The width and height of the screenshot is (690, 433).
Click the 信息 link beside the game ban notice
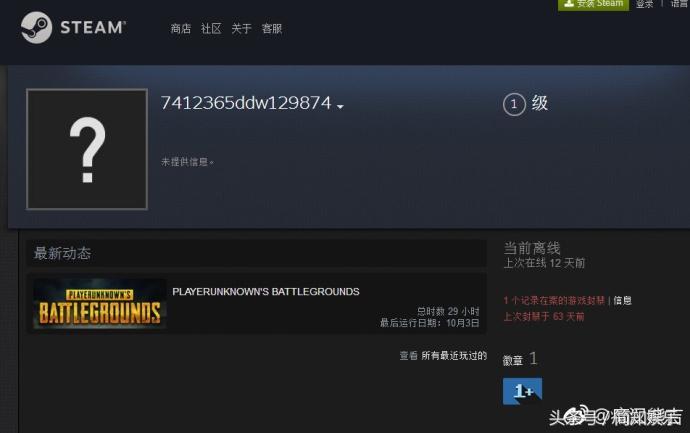622,300
